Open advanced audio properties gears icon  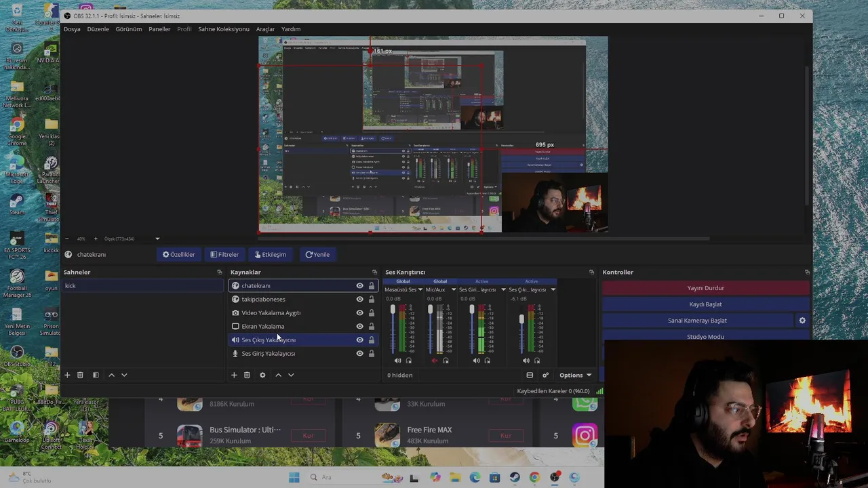pos(545,375)
